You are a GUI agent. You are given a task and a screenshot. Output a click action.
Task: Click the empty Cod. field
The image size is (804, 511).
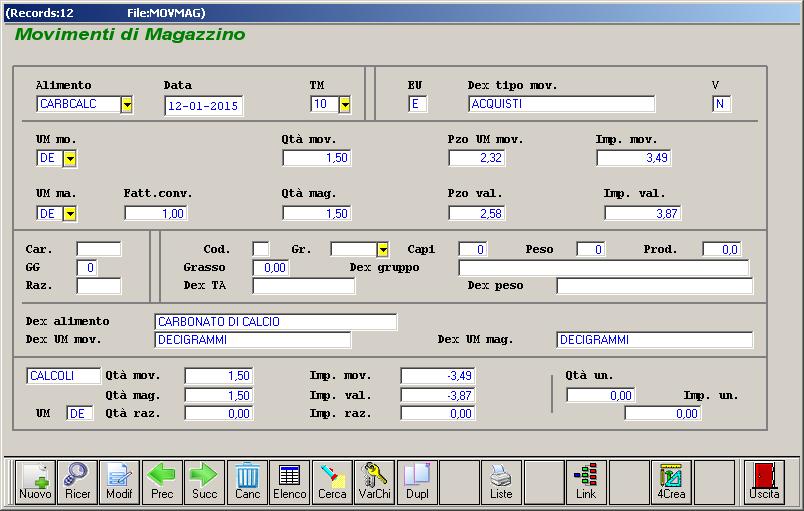(261, 249)
